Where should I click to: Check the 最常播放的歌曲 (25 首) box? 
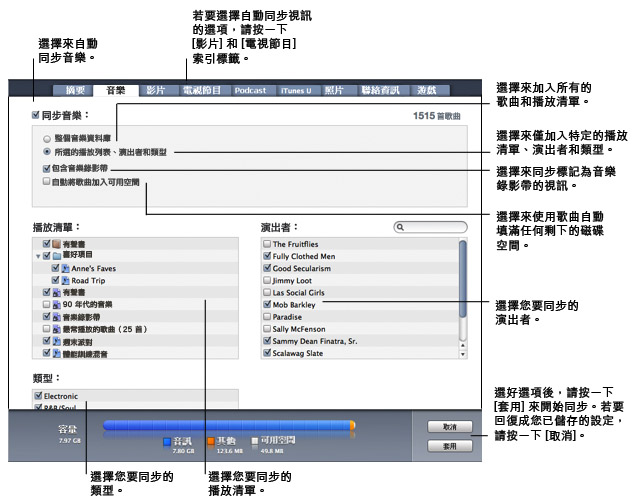(47, 329)
